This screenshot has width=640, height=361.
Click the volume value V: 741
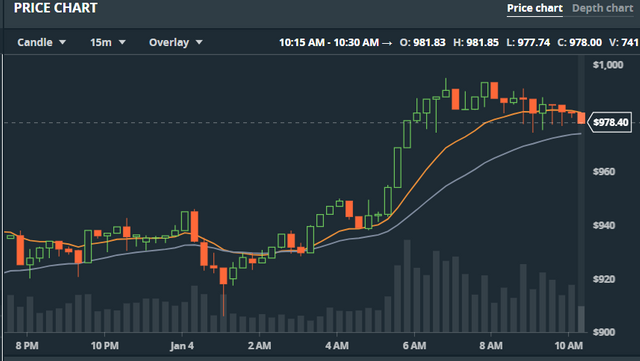coord(624,42)
